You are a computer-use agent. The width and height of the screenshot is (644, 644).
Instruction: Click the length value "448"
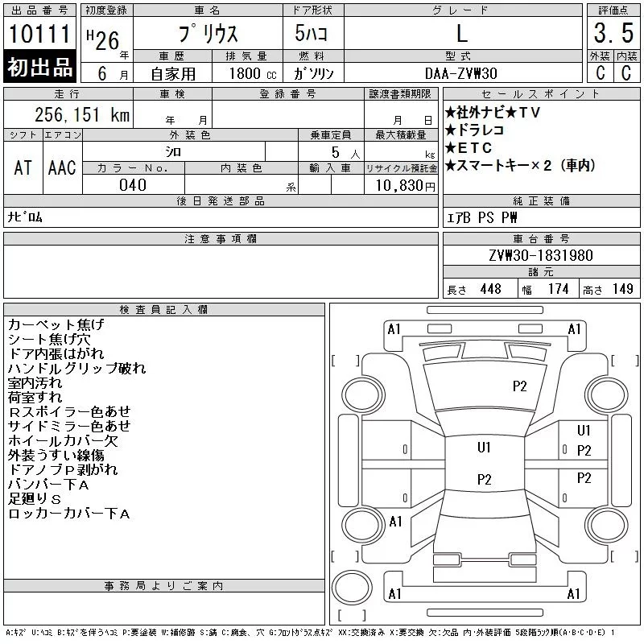point(491,289)
